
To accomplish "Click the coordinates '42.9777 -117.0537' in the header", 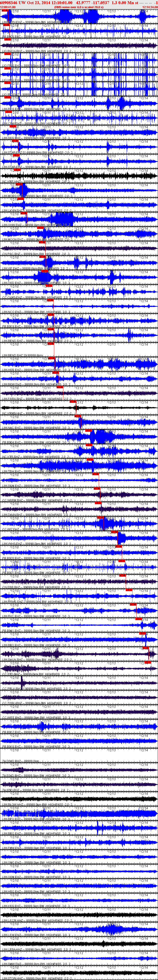I will 93,3.
